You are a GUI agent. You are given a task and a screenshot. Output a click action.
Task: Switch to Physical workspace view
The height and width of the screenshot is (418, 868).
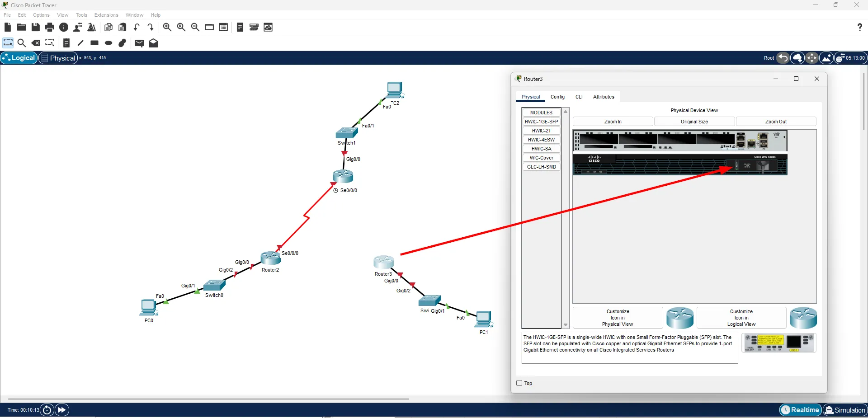(58, 58)
